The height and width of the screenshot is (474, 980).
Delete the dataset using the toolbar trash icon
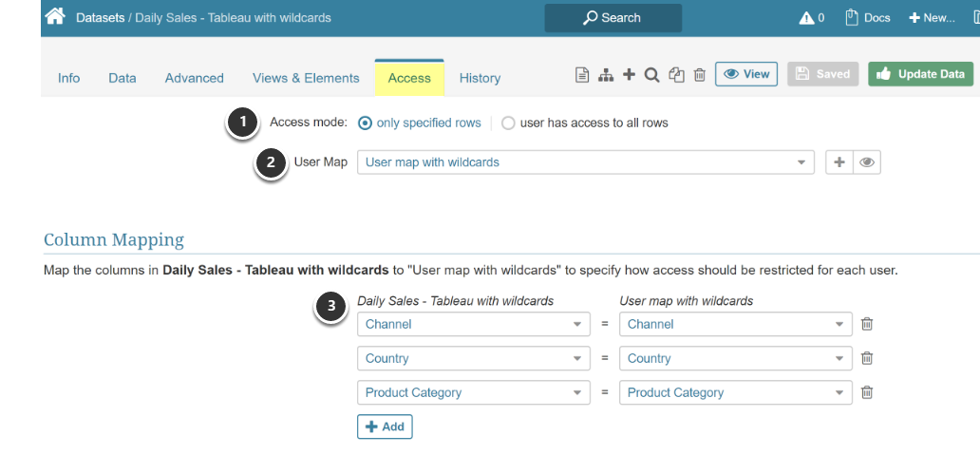pos(700,75)
